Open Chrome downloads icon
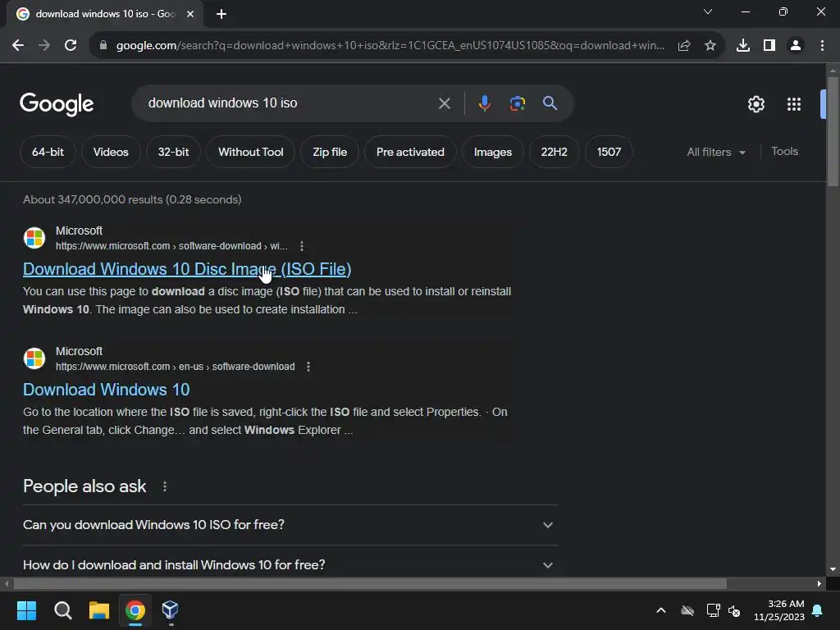This screenshot has height=630, width=840. click(x=743, y=46)
